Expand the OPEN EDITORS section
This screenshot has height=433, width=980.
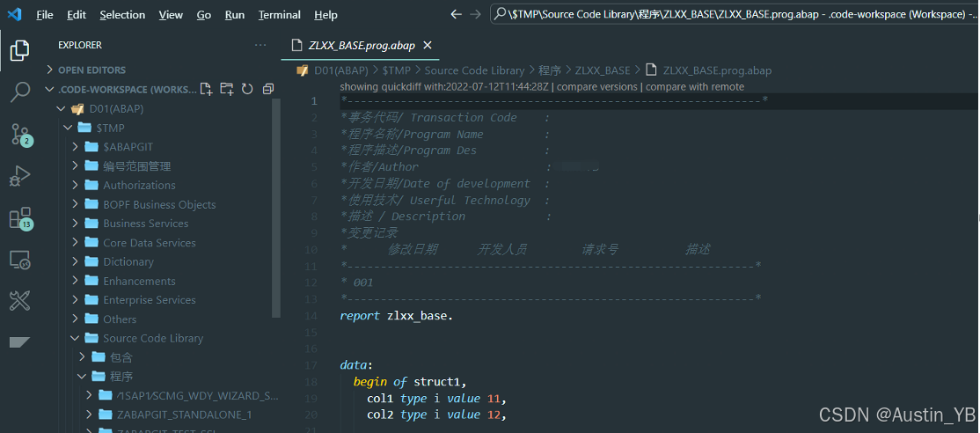[91, 70]
